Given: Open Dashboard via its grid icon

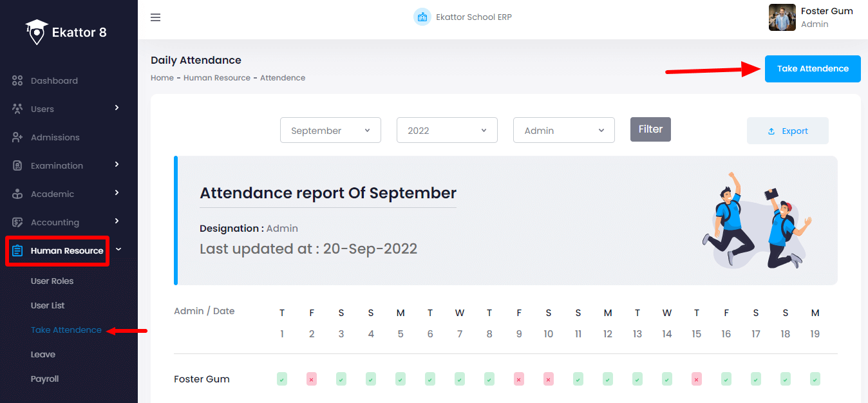Looking at the screenshot, I should (17, 80).
